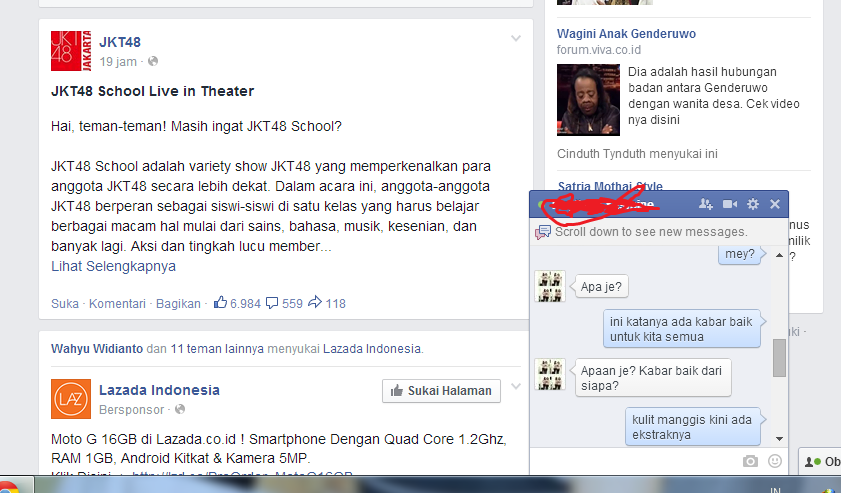Image resolution: width=841 pixels, height=493 pixels.
Task: Open the 559 comments bubble icon
Action: point(285,303)
